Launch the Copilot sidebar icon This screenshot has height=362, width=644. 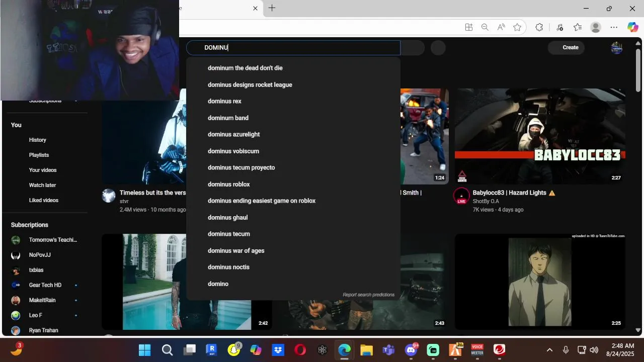[x=632, y=28]
